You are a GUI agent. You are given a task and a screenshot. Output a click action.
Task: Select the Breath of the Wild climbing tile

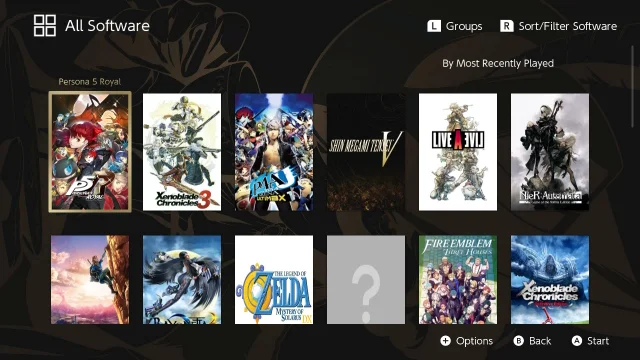(x=90, y=280)
